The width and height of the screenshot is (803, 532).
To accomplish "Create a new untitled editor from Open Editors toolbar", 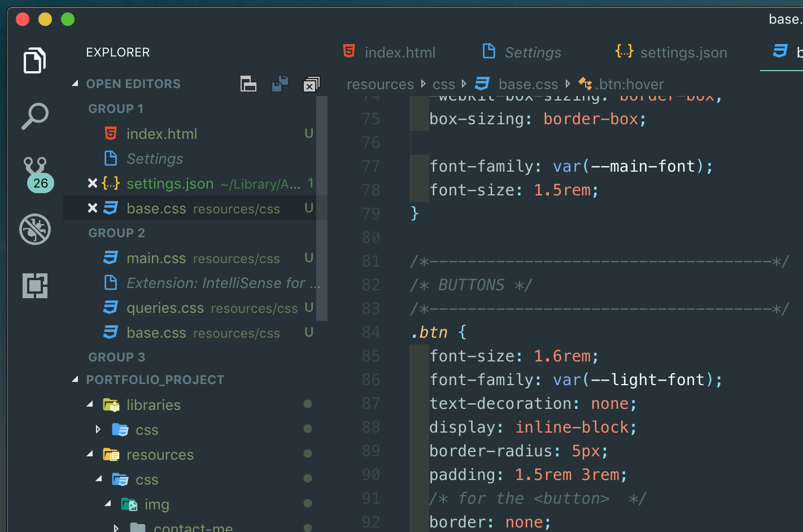I will tap(248, 84).
